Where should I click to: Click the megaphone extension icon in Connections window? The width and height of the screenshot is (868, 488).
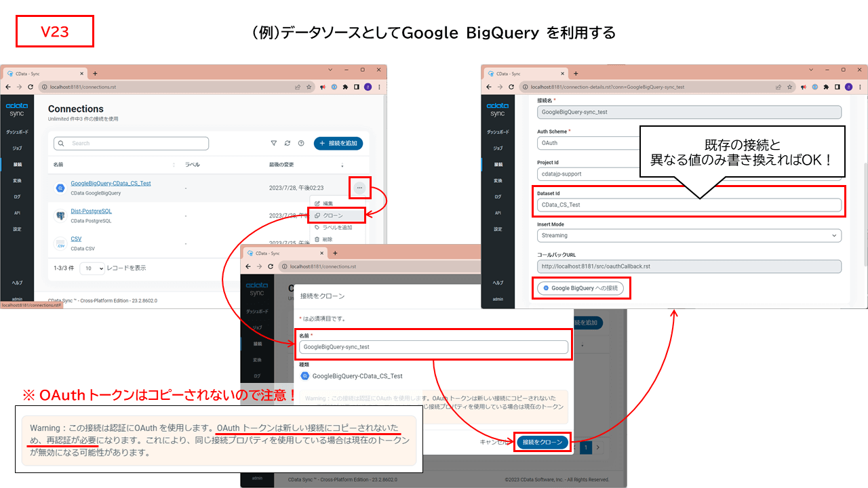pyautogui.click(x=323, y=87)
